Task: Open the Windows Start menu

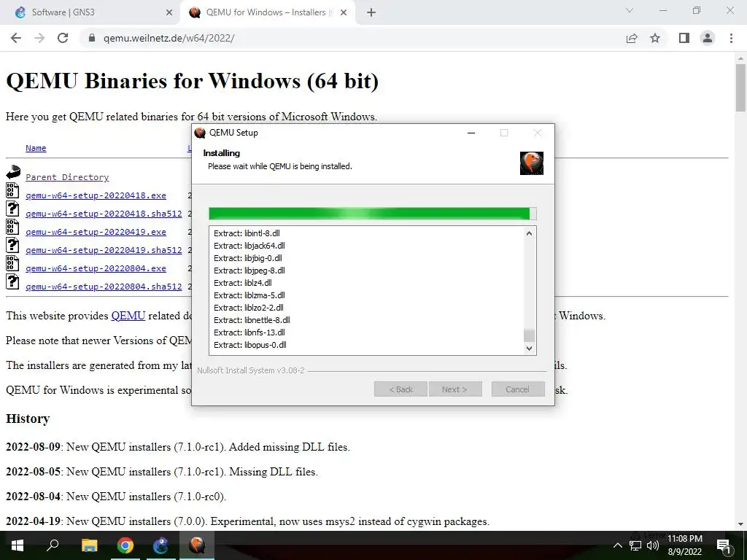Action: pos(18,545)
